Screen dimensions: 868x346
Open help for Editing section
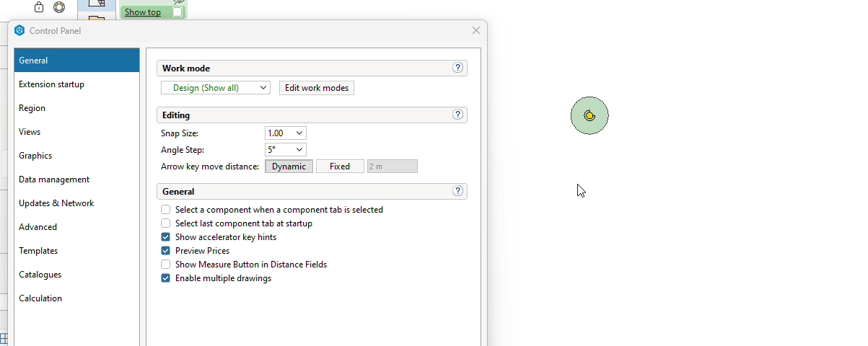tap(457, 115)
